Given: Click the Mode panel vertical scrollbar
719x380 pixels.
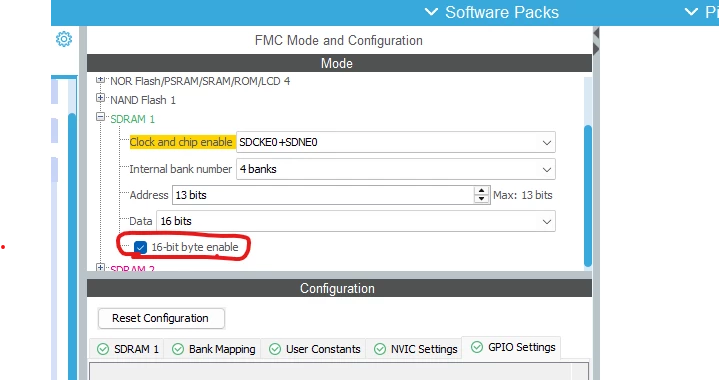Looking at the screenshot, I should (x=588, y=196).
